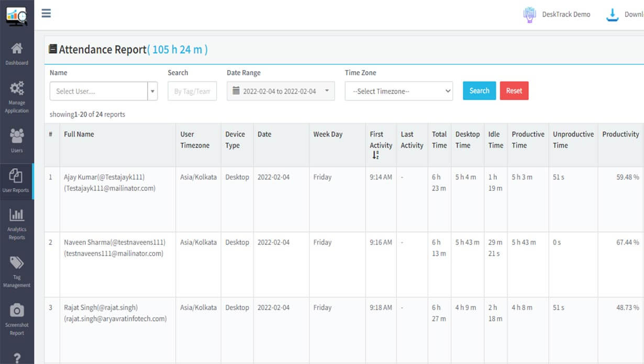Image resolution: width=644 pixels, height=364 pixels.
Task: Click the help question mark icon
Action: point(17,358)
